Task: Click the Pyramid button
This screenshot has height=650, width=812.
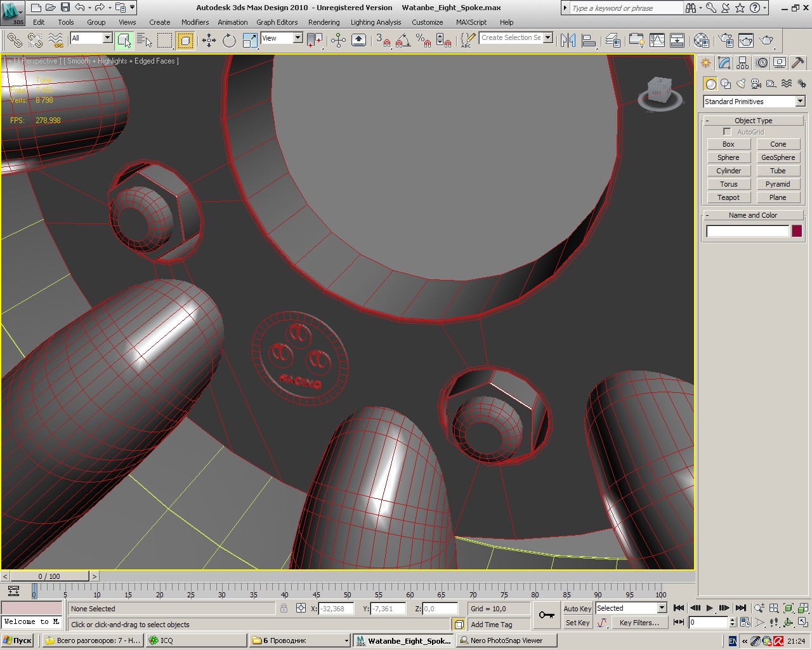Action: (778, 184)
